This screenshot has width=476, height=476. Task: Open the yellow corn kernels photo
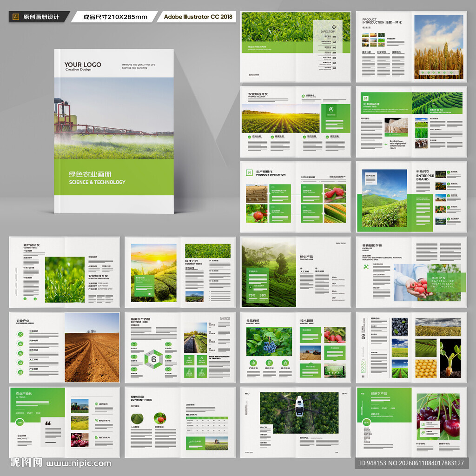pyautogui.click(x=426, y=369)
